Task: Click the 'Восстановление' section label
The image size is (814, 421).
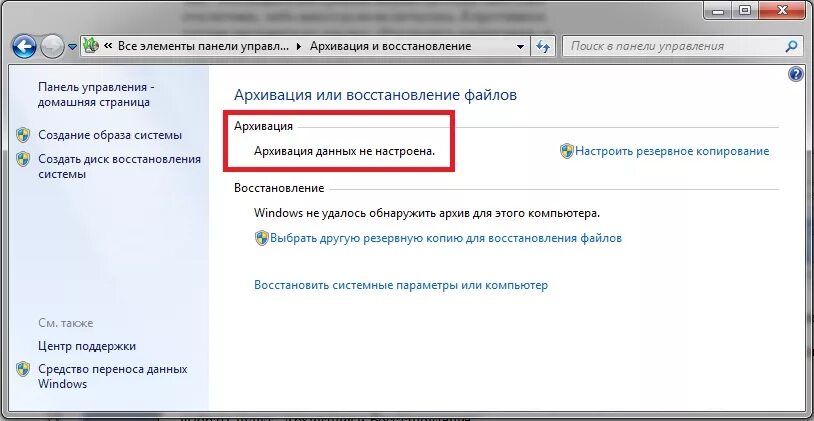Action: tap(279, 188)
